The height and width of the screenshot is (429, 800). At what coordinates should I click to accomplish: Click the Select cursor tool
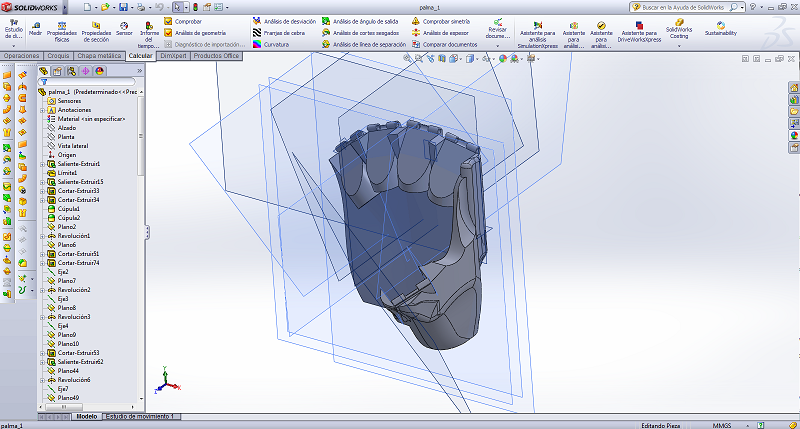[x=177, y=7]
